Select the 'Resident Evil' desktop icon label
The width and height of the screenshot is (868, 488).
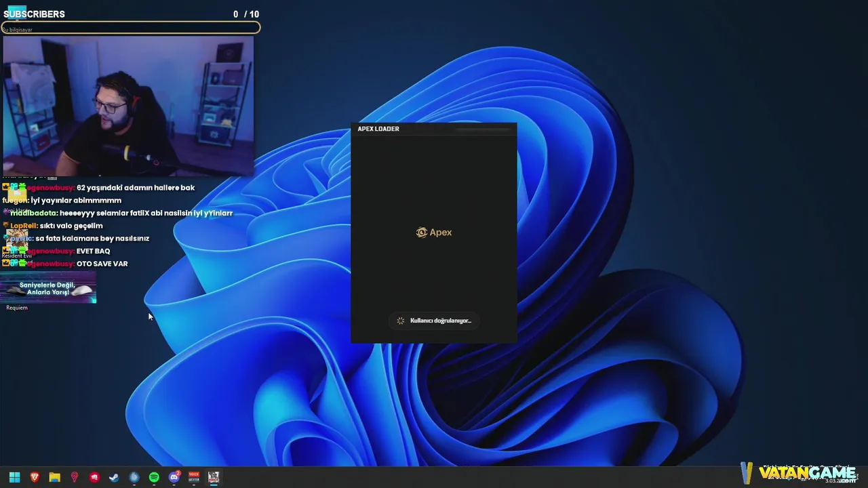(x=17, y=256)
